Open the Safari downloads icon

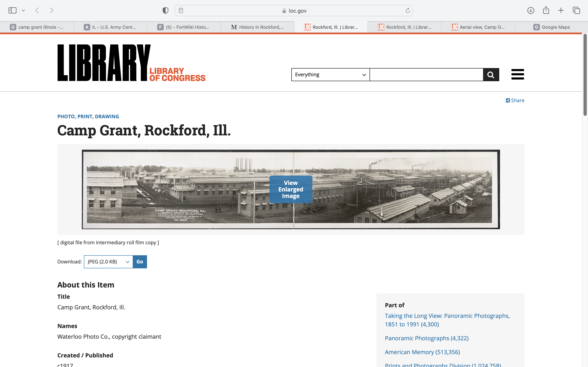coord(531,10)
